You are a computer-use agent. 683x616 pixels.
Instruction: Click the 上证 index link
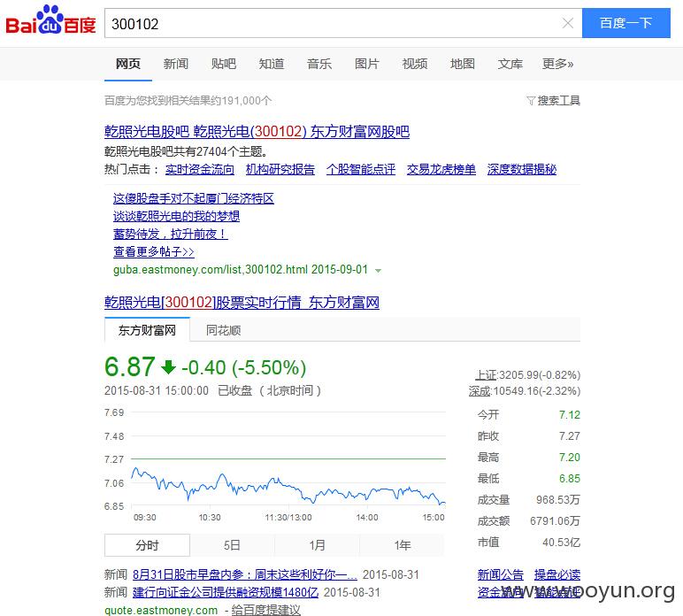[x=486, y=375]
